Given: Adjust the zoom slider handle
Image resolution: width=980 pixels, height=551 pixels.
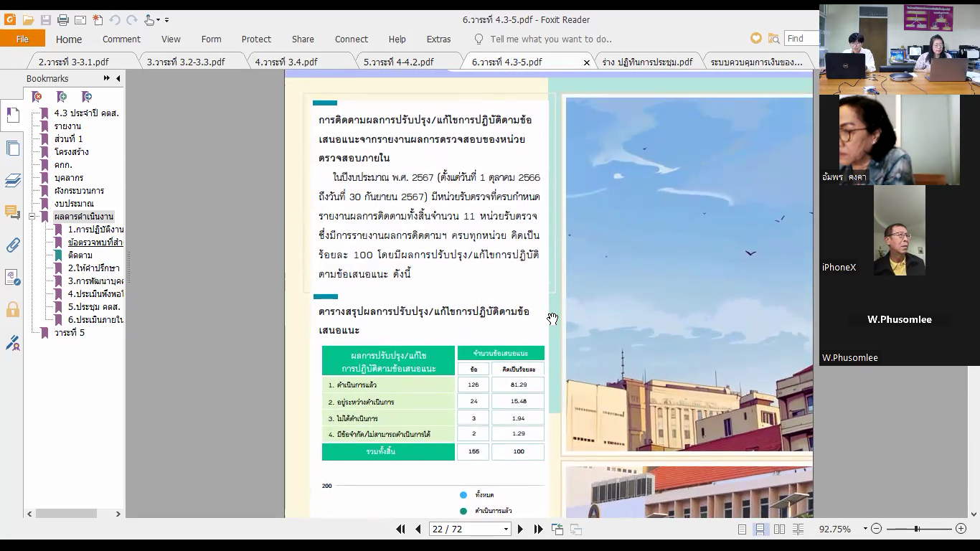Looking at the screenshot, I should [x=917, y=529].
